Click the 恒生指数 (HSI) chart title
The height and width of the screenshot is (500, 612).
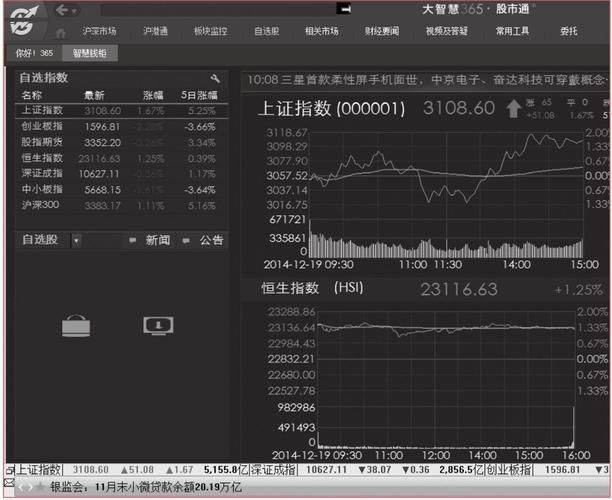coord(312,288)
